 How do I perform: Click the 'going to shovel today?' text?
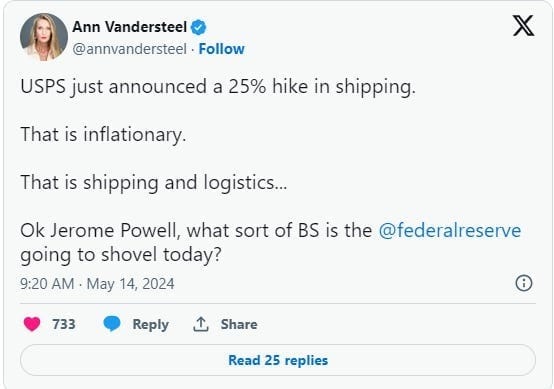(121, 255)
